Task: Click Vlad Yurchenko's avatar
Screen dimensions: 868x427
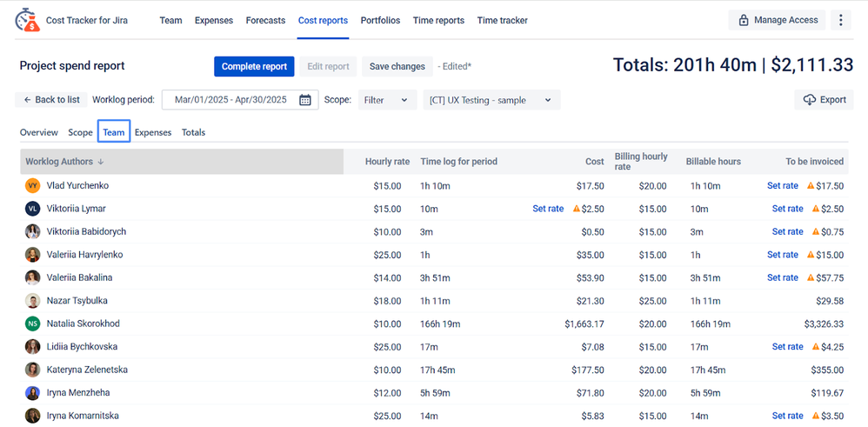Action: [33, 186]
